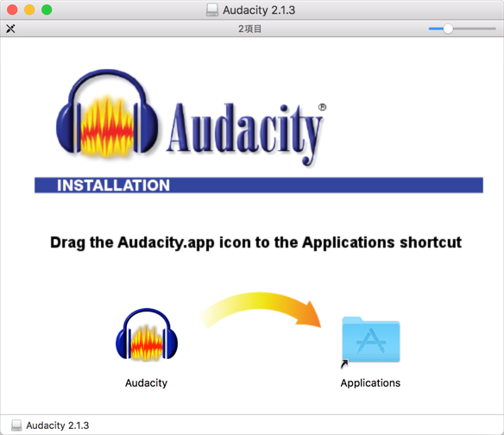504x435 pixels.
Task: Click the toolbar customize icon at top left
Action: [10, 29]
